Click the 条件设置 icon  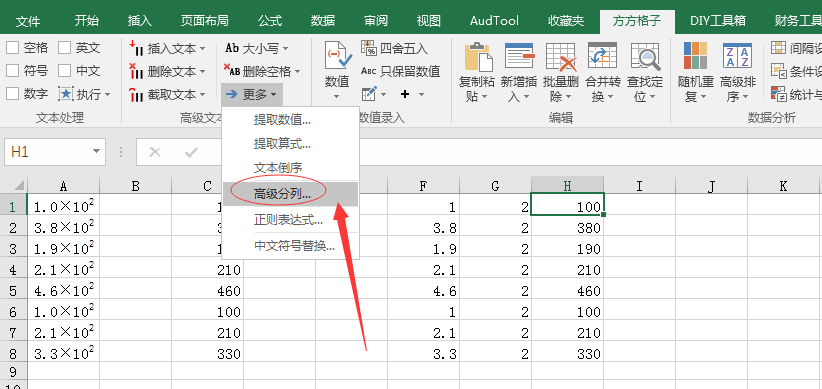[778, 71]
